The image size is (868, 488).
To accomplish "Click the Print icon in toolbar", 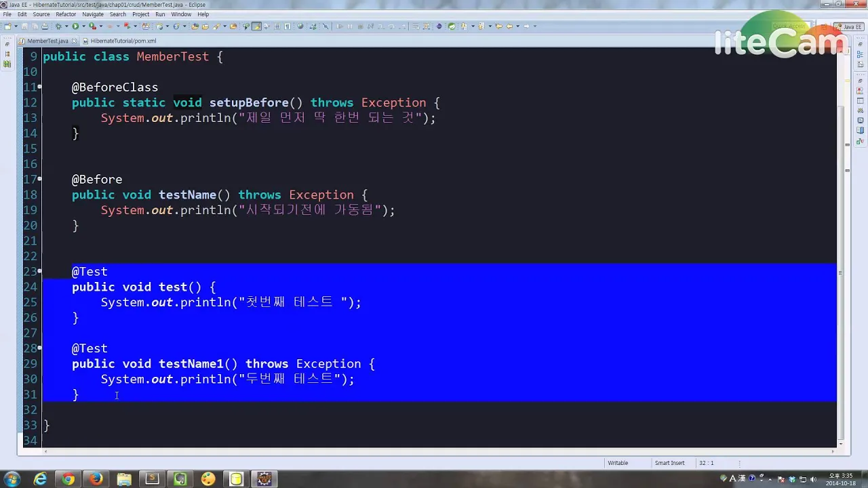I will pyautogui.click(x=45, y=26).
